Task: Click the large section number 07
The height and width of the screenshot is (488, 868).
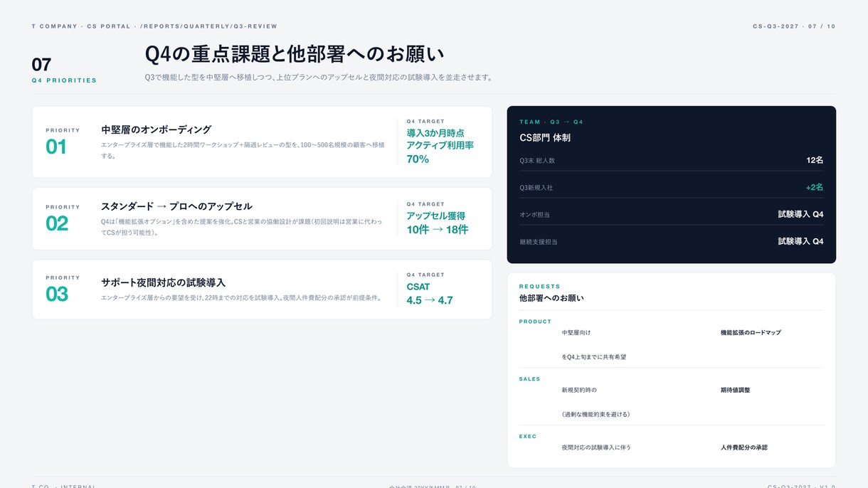Action: 41,65
